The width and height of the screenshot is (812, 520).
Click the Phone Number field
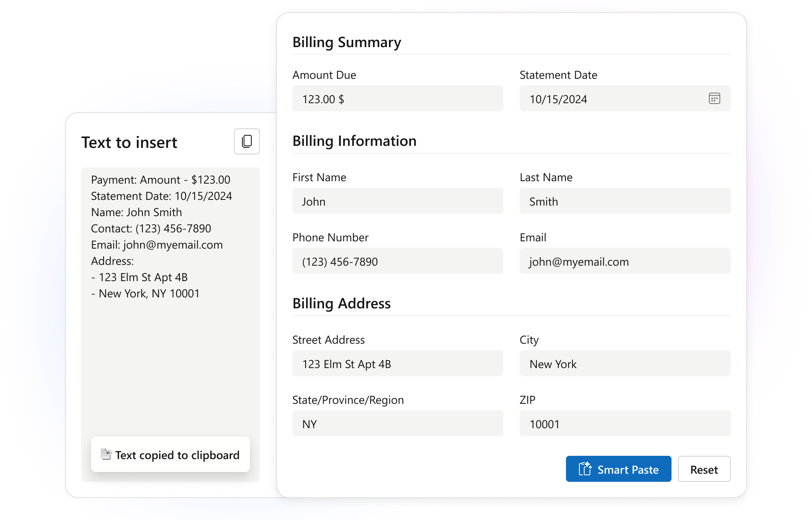click(397, 261)
